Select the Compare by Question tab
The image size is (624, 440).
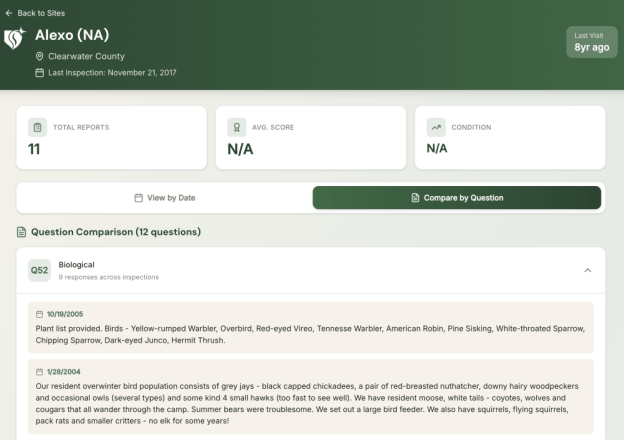[x=457, y=198]
